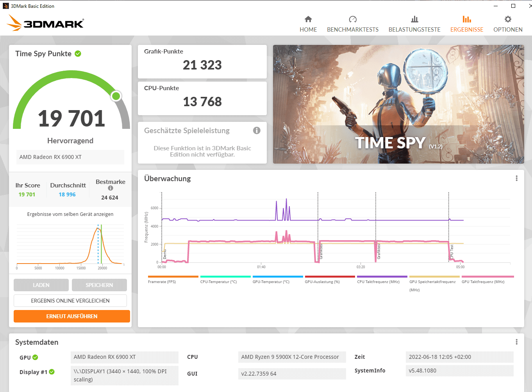Click SystemInfo version v5.48.1080
The image size is (532, 392).
[x=460, y=371]
